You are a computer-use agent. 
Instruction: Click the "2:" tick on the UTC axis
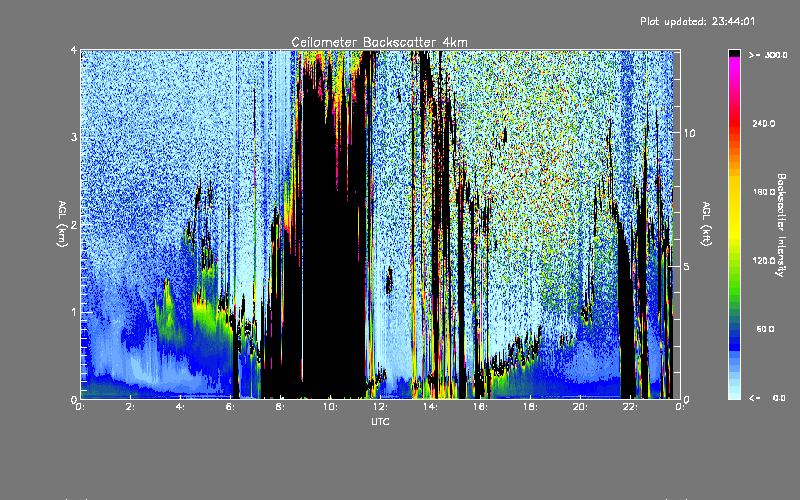tap(130, 407)
